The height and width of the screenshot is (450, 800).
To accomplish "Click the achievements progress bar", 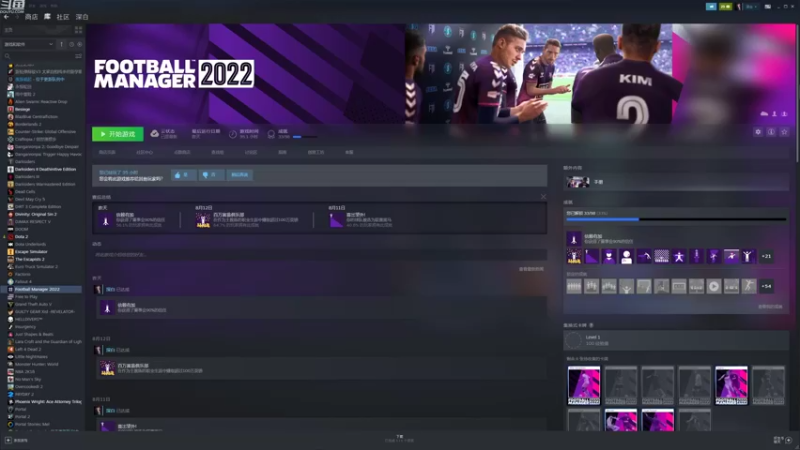I will (676, 219).
